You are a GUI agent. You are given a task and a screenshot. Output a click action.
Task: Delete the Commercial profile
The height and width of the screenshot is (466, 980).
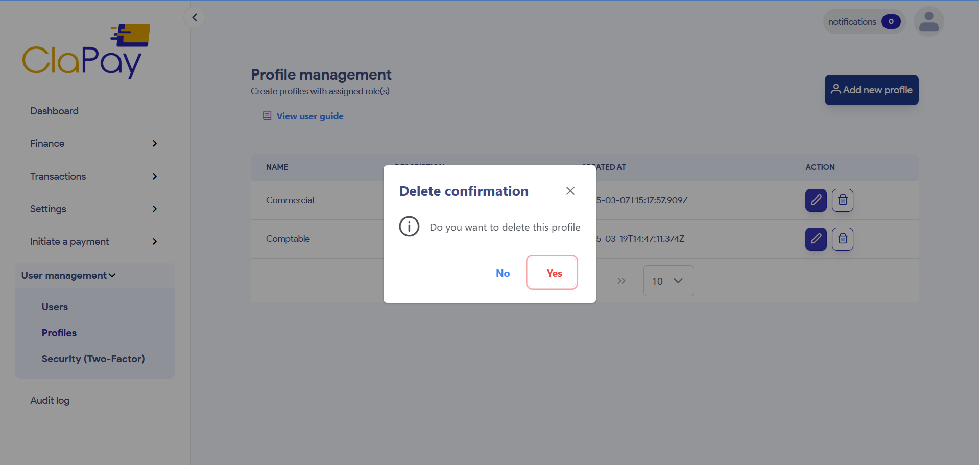pyautogui.click(x=842, y=200)
